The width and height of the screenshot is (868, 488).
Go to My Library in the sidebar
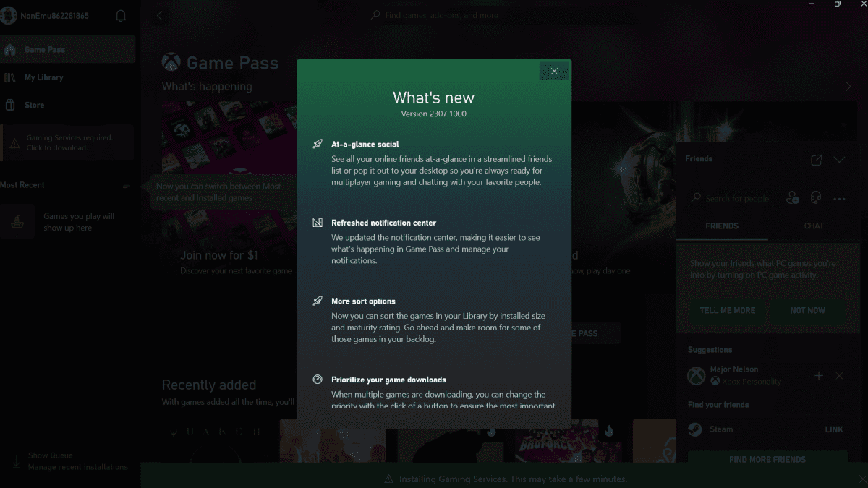coord(67,77)
